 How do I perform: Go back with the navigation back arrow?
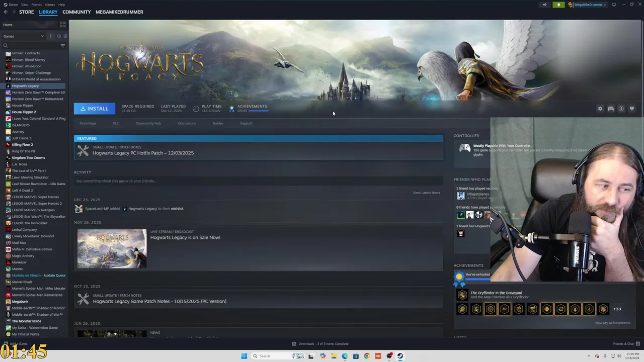click(x=6, y=12)
